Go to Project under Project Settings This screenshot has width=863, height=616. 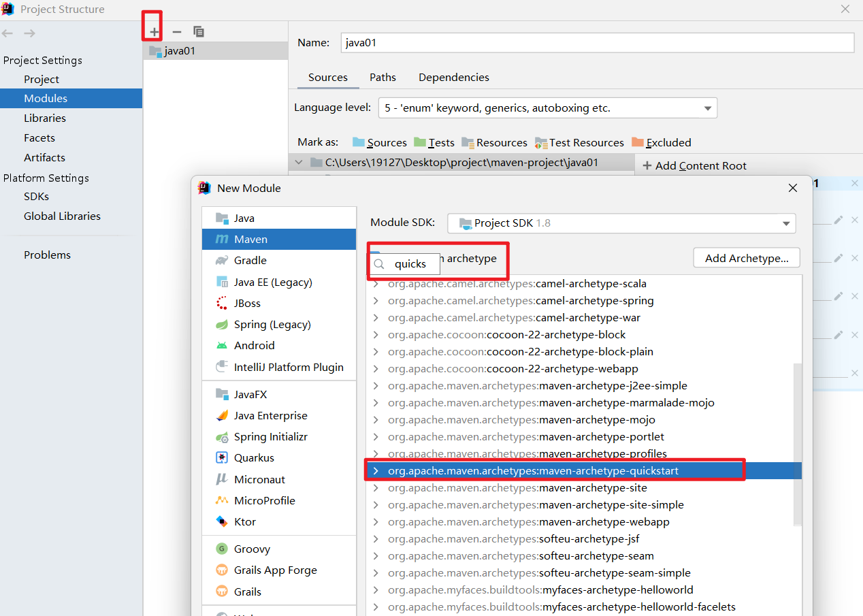coord(42,79)
